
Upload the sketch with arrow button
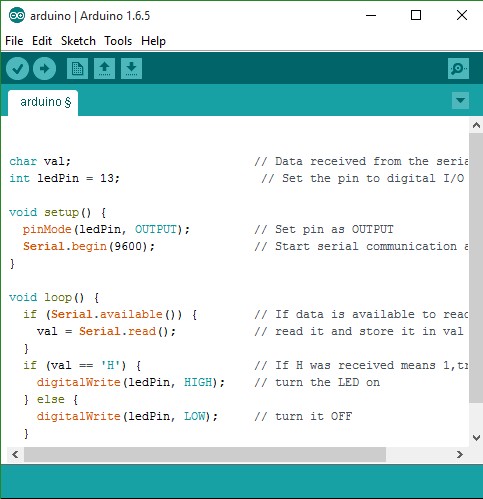click(44, 69)
